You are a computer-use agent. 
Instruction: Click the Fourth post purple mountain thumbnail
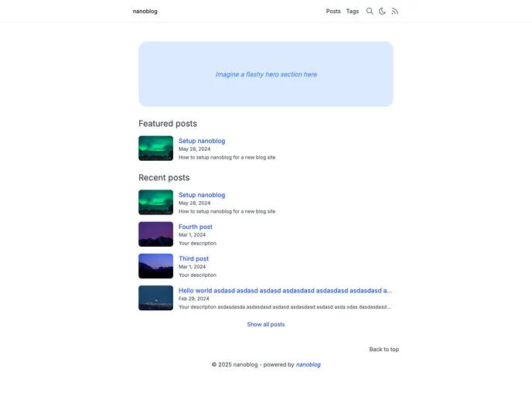coord(155,234)
